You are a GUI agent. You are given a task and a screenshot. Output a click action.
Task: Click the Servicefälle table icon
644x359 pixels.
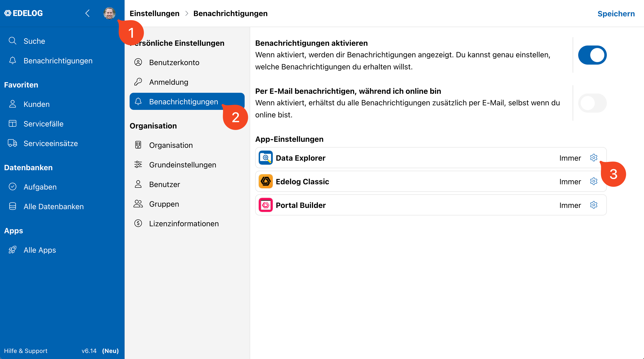[13, 124]
